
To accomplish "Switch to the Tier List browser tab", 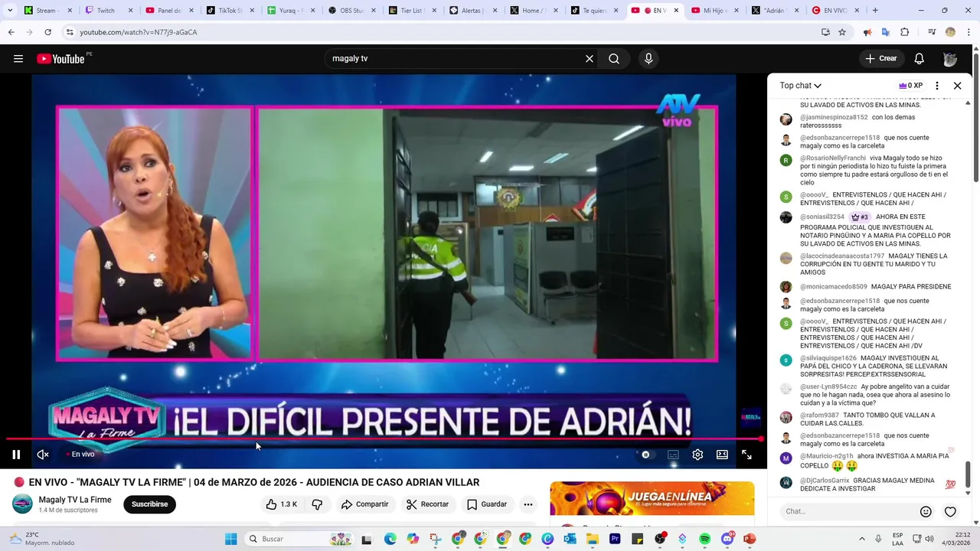I will (x=412, y=11).
